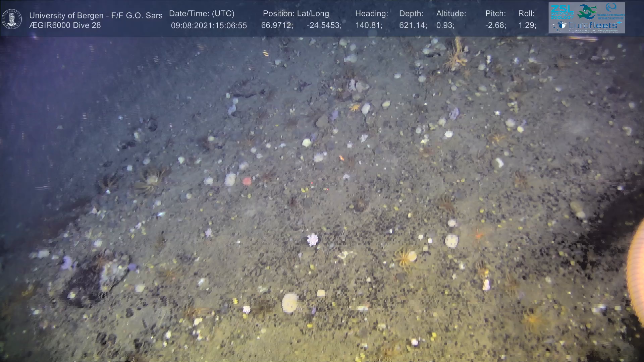
Task: Click the Heading value 140.81
Action: click(x=368, y=25)
